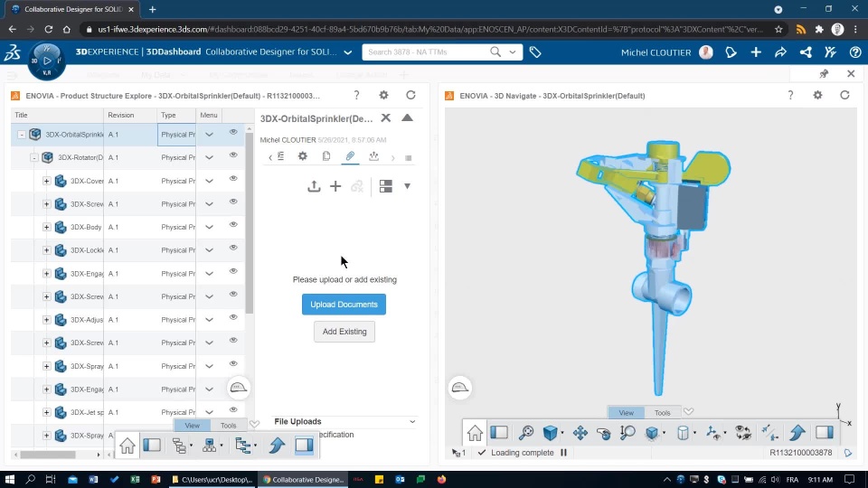
Task: Expand the 3DX-Cover tree node
Action: tap(46, 181)
